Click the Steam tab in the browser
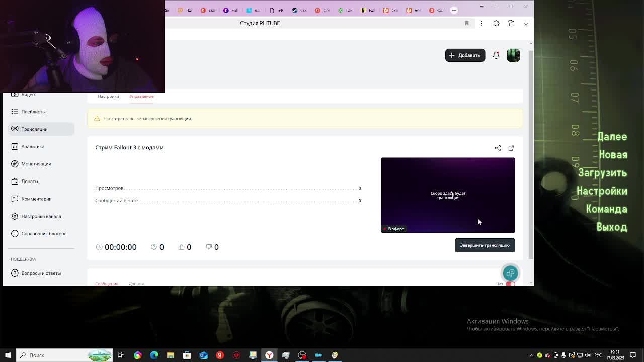This screenshot has width=644, height=362. 299,10
